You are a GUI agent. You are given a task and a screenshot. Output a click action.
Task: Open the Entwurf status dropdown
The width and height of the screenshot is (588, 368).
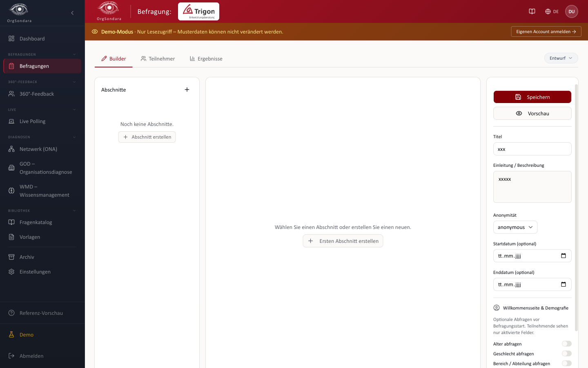point(561,58)
